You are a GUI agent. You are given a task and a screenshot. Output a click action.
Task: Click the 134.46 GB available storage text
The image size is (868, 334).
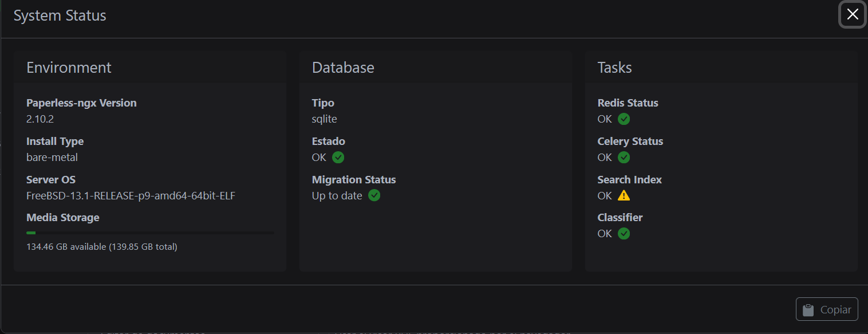tap(102, 247)
